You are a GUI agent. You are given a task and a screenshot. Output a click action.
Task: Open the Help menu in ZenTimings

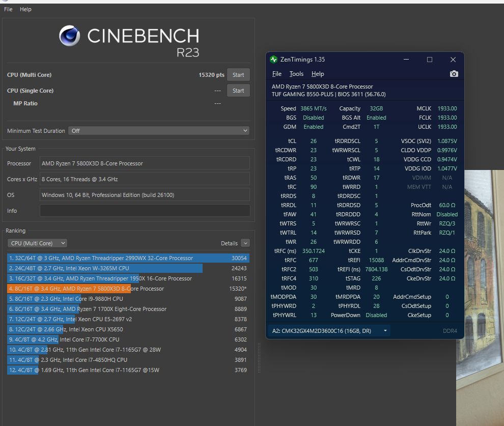click(x=318, y=73)
